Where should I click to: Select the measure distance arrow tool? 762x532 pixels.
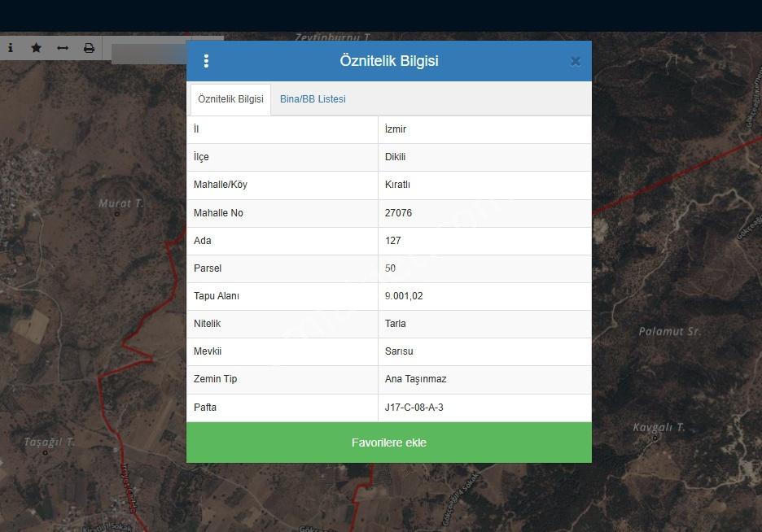[x=63, y=48]
